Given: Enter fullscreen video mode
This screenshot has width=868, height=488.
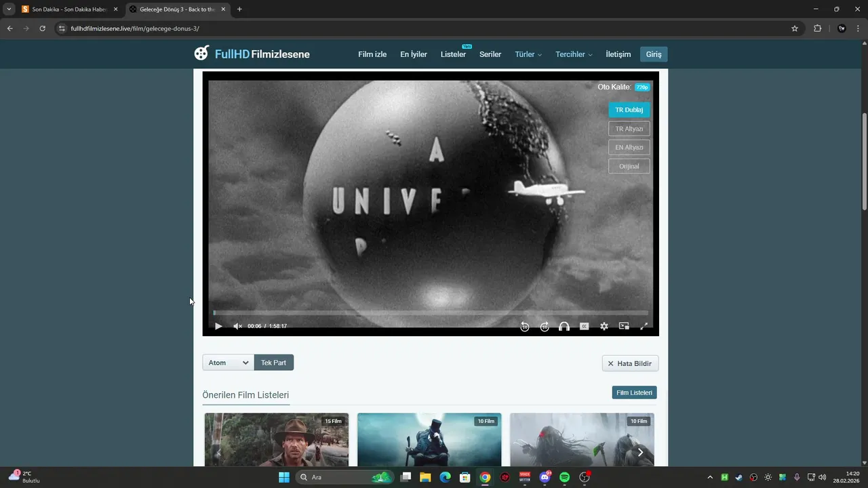Looking at the screenshot, I should (644, 326).
